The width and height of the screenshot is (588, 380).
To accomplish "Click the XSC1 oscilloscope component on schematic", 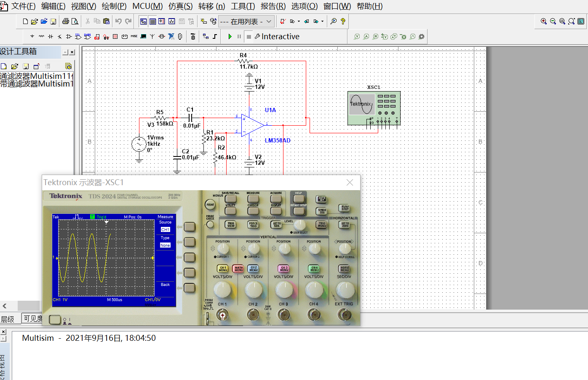I will pyautogui.click(x=374, y=108).
